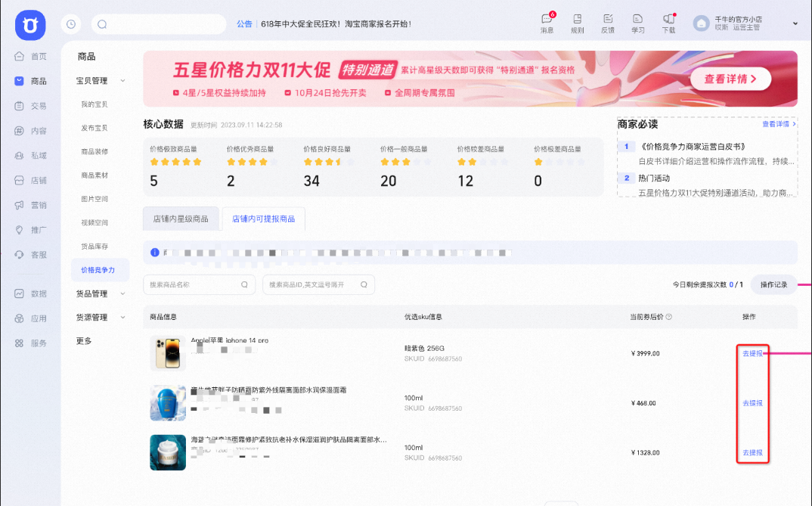Open 图片空间 submenu item
Image resolution: width=812 pixels, height=506 pixels.
(95, 199)
